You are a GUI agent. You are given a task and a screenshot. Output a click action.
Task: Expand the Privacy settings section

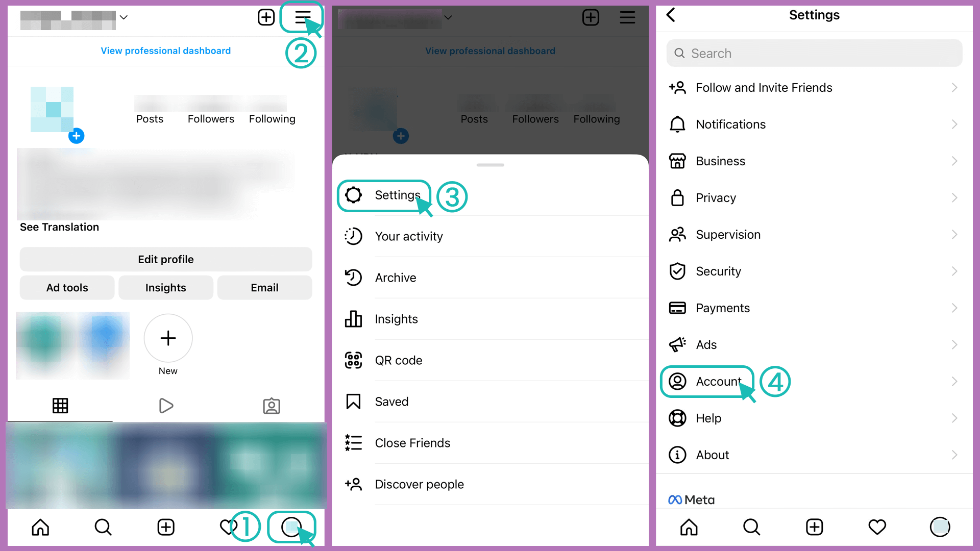point(814,197)
